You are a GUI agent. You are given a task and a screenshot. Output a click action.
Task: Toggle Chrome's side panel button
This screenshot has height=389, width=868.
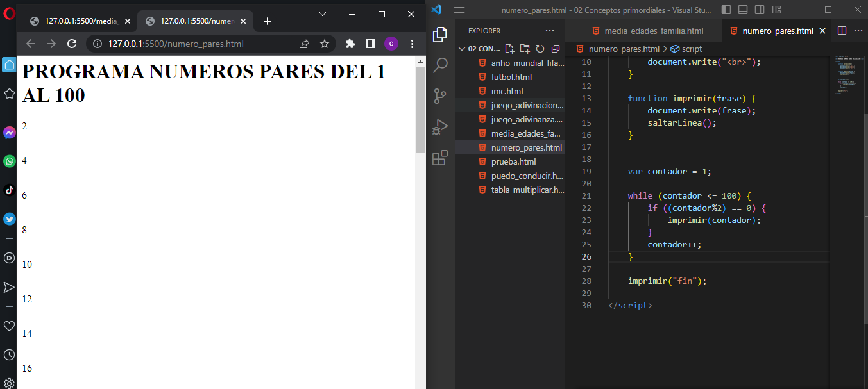click(x=370, y=44)
